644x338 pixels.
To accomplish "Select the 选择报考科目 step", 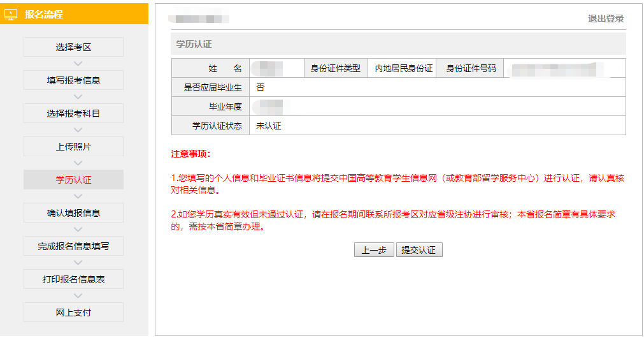I will click(x=73, y=114).
